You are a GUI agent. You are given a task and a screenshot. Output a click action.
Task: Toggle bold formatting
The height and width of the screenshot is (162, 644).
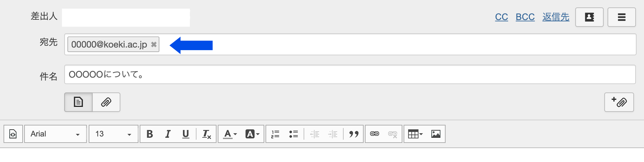point(150,134)
